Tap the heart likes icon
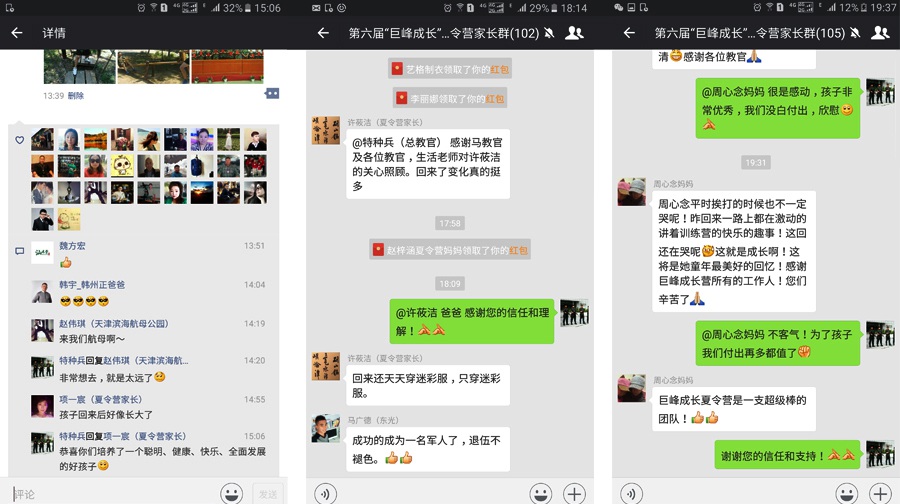 pyautogui.click(x=20, y=140)
